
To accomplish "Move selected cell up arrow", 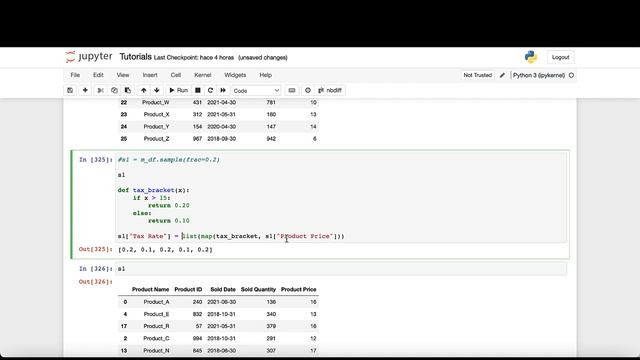I will coord(144,90).
